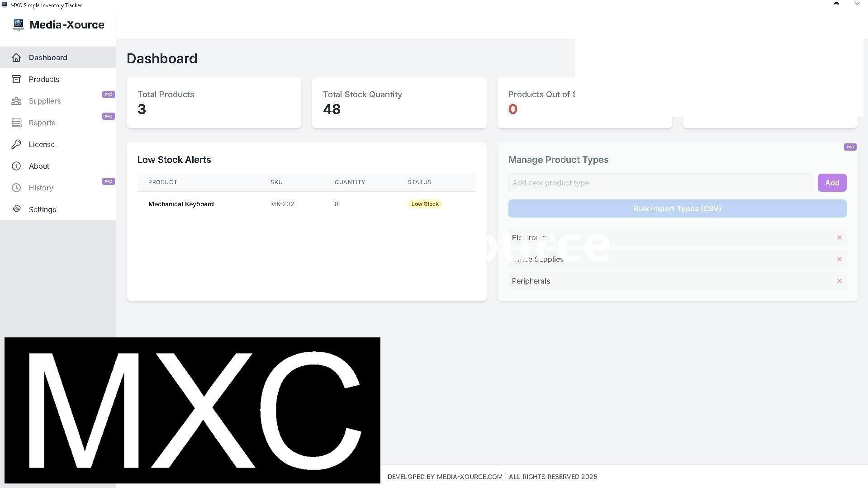Screen dimensions: 868x488
Task: Open the License page label
Action: [x=42, y=144]
